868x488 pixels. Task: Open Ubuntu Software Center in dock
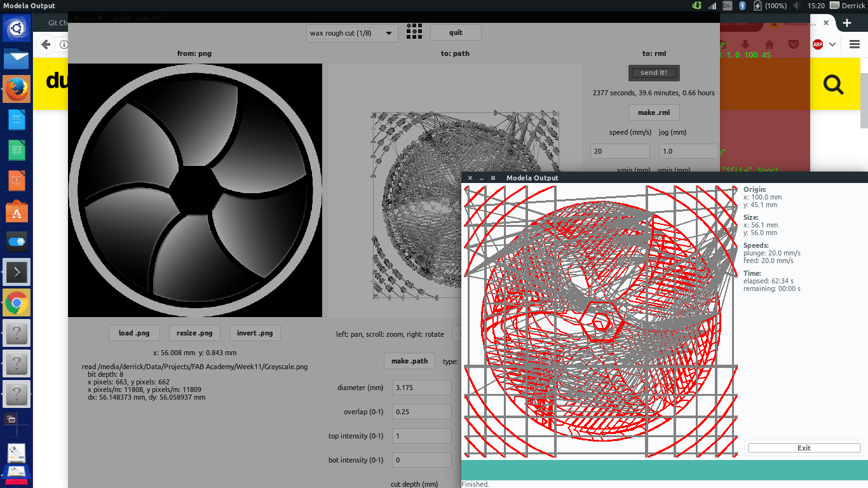tap(17, 211)
